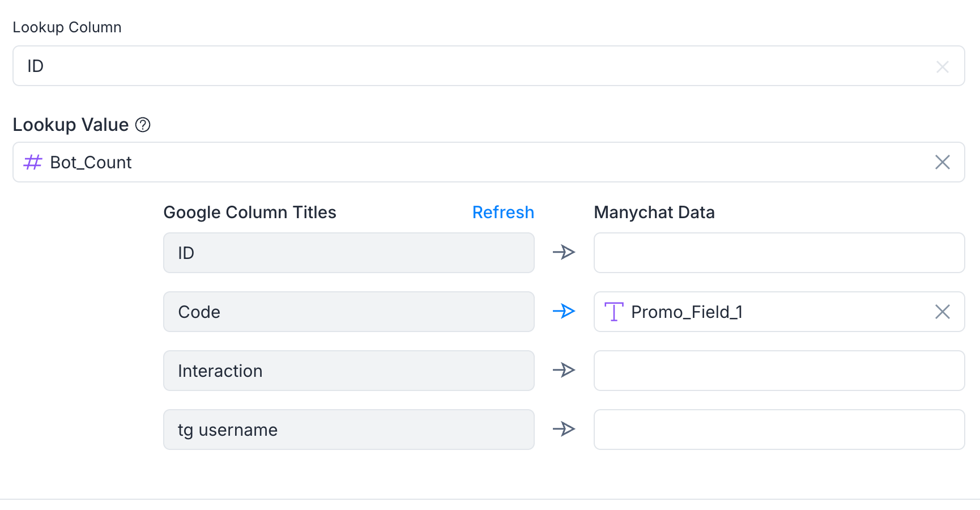Viewport: 980px width, 510px height.
Task: Refresh the Google Column Titles
Action: tap(503, 212)
